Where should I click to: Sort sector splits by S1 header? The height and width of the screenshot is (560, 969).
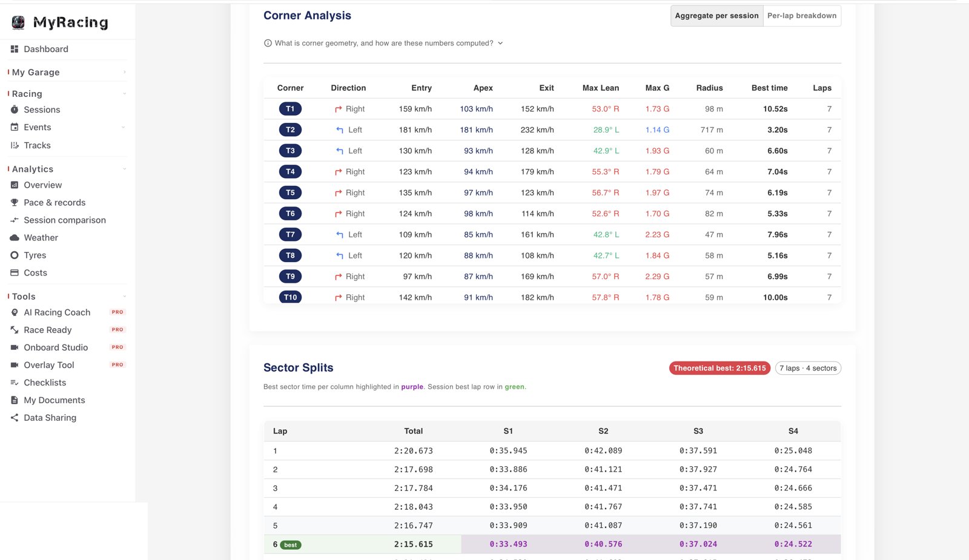click(508, 431)
